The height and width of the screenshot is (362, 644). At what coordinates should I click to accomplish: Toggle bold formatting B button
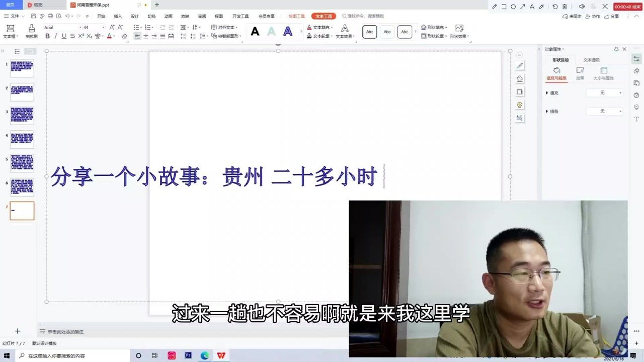tap(47, 36)
